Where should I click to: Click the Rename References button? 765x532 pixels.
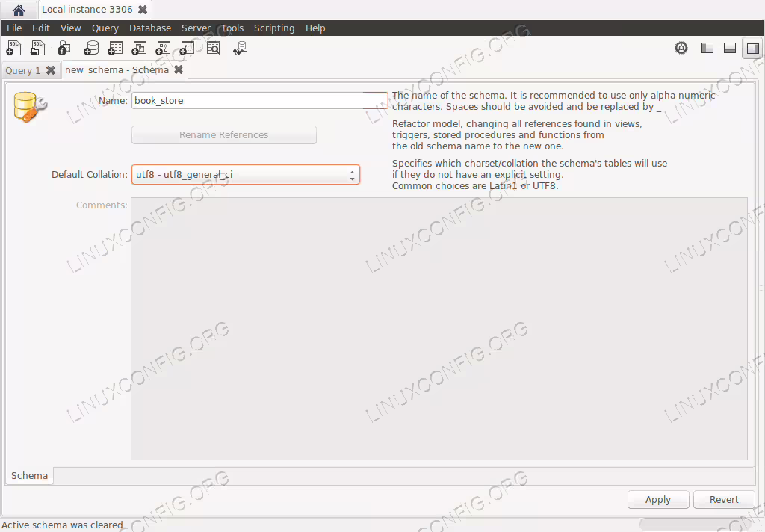pyautogui.click(x=224, y=134)
